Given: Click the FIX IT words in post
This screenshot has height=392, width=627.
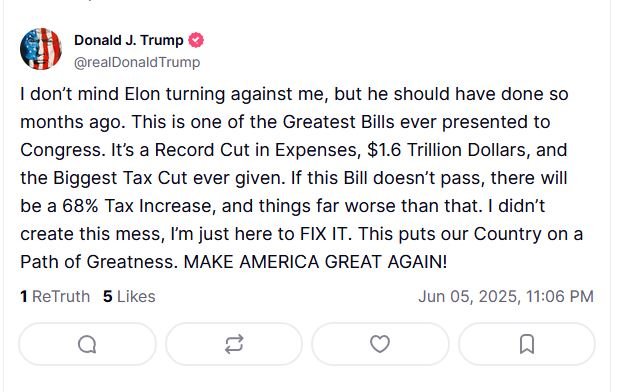Looking at the screenshot, I should [324, 234].
